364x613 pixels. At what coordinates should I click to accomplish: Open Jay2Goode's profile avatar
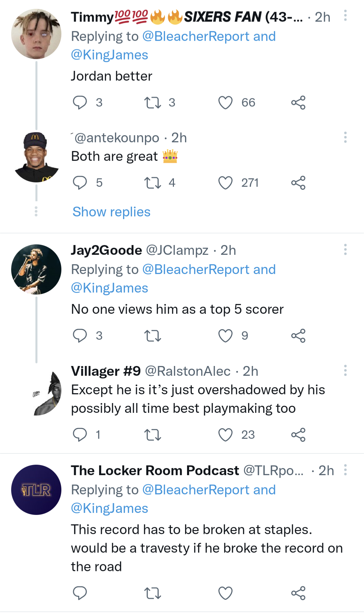pyautogui.click(x=36, y=269)
